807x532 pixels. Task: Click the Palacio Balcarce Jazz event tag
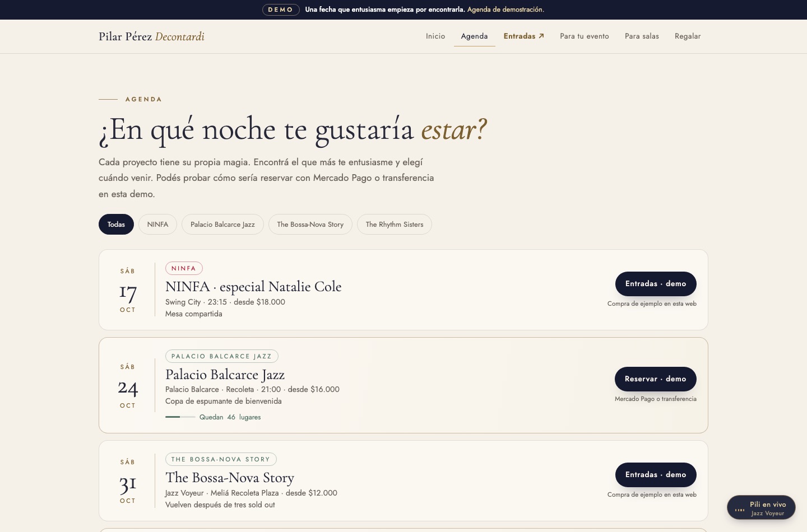tap(222, 356)
